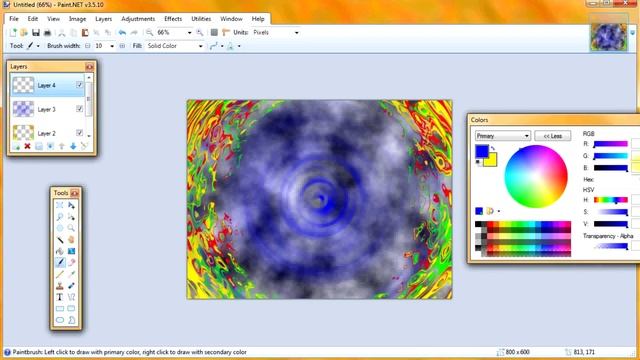640x360 pixels.
Task: Click the Paste clipboard icon
Action: click(x=85, y=33)
